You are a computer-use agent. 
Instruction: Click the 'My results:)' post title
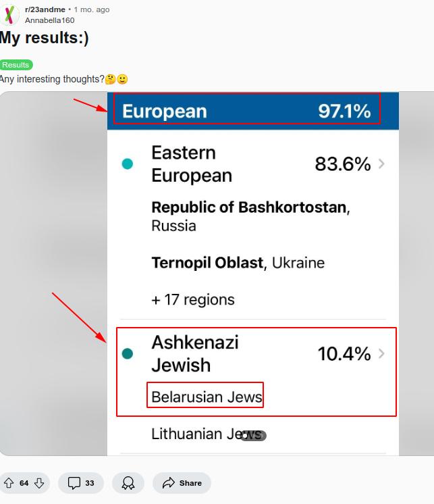45,39
